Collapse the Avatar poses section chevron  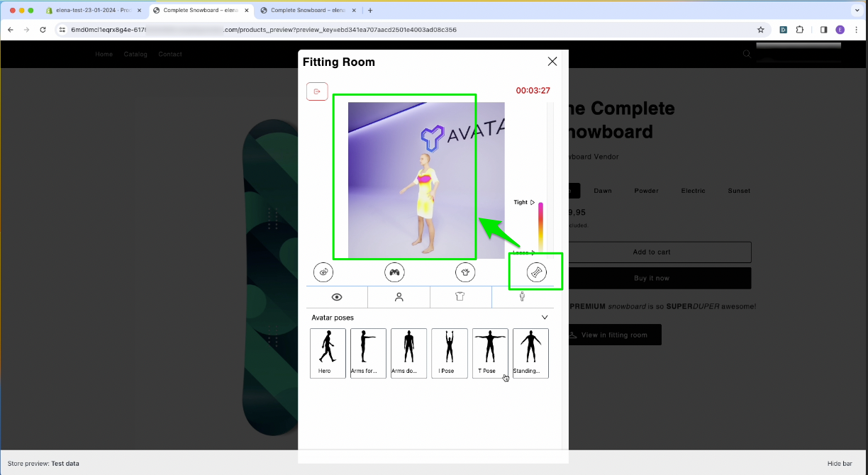tap(545, 318)
